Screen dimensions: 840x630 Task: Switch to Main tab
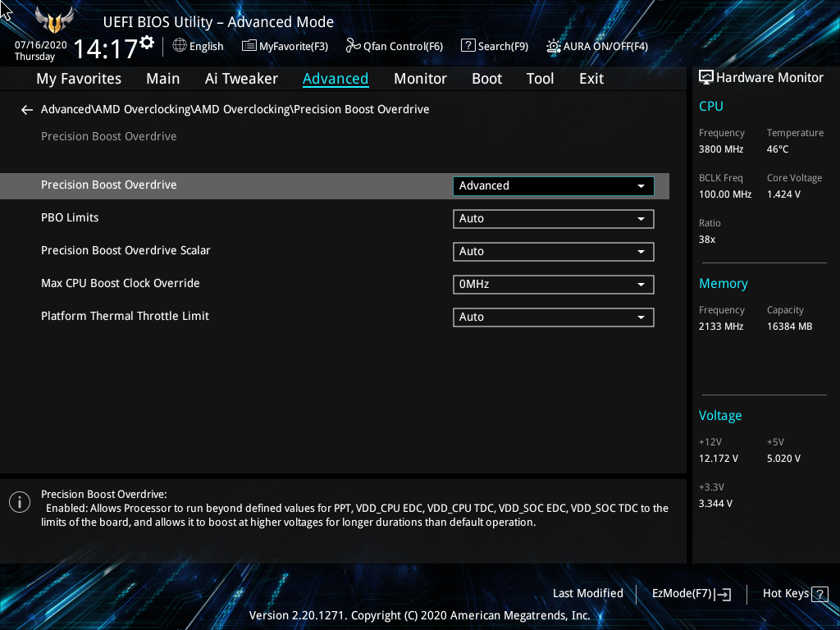point(163,79)
